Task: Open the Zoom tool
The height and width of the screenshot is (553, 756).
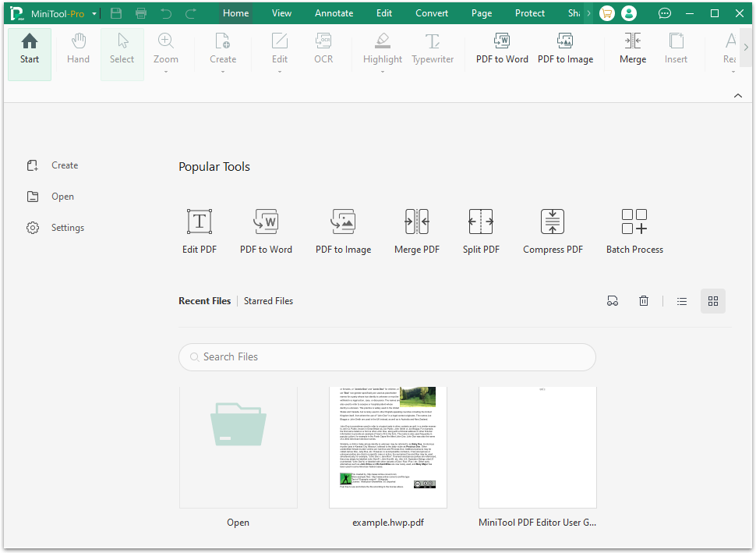Action: click(166, 48)
